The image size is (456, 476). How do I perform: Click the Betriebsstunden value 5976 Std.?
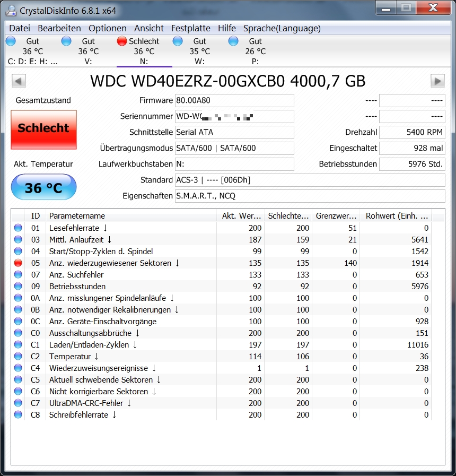(x=412, y=164)
